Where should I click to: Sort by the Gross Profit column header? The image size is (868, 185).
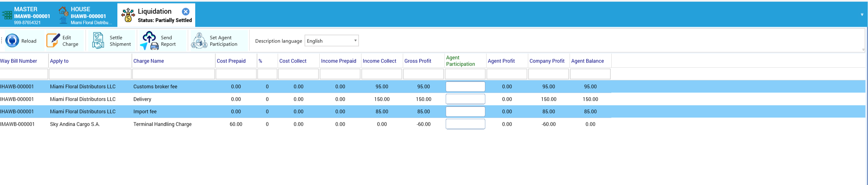point(418,61)
